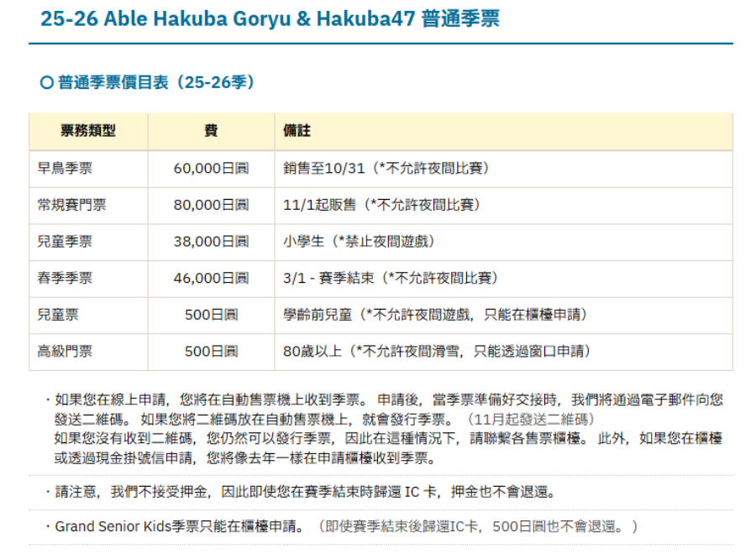The width and height of the screenshot is (756, 559).
Task: Click the line "Grand Senior Kids季票只能在櫃檯申請。"
Action: (x=180, y=527)
